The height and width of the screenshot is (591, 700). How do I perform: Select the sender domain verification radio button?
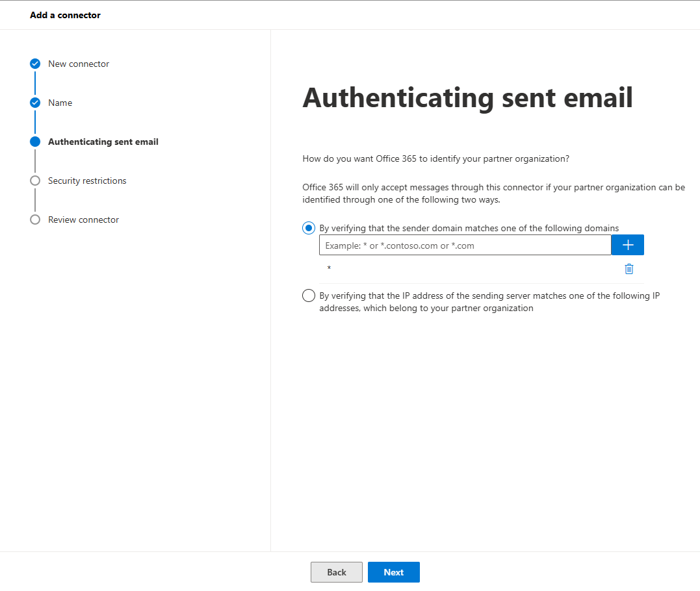309,228
